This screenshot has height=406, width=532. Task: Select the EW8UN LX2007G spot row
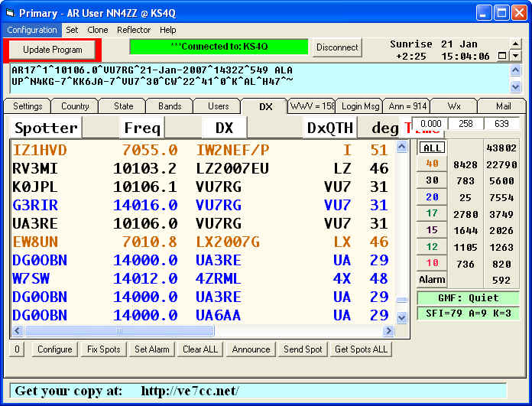click(203, 242)
